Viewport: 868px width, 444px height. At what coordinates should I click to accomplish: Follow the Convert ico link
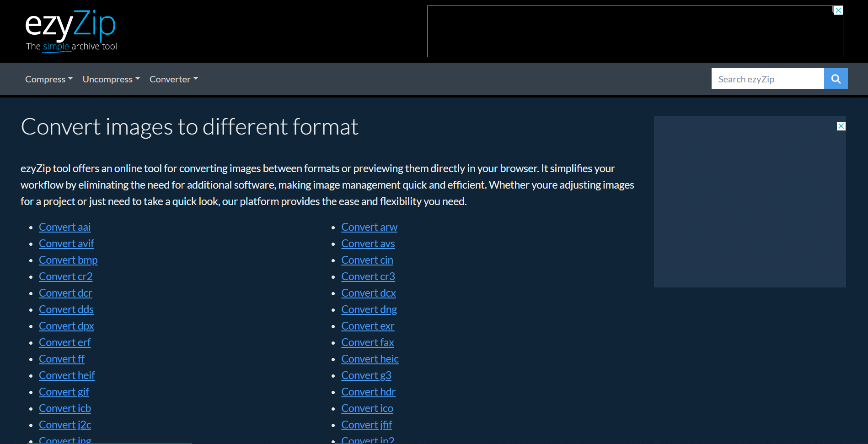367,408
